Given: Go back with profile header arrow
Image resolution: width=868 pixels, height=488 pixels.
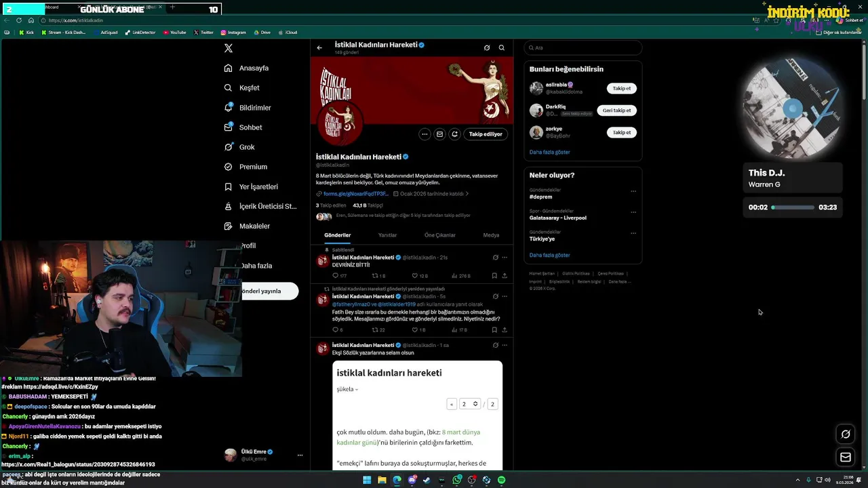Looking at the screenshot, I should 319,48.
